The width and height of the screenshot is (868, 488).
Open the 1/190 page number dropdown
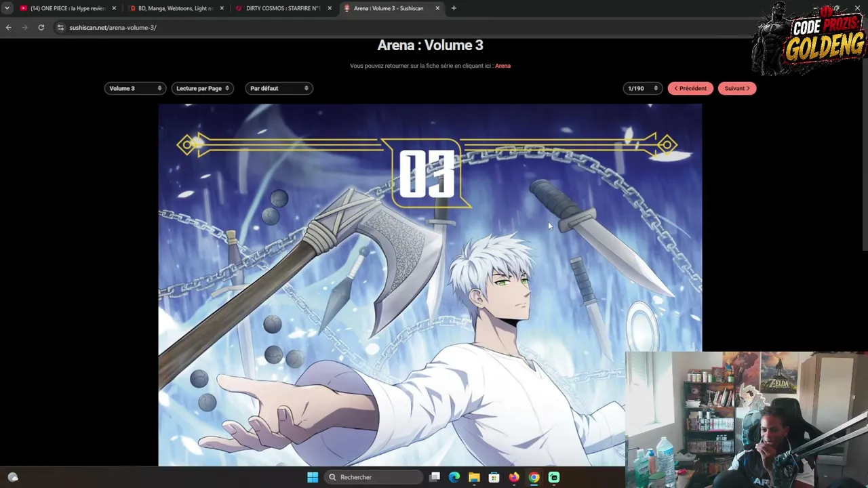pyautogui.click(x=642, y=88)
